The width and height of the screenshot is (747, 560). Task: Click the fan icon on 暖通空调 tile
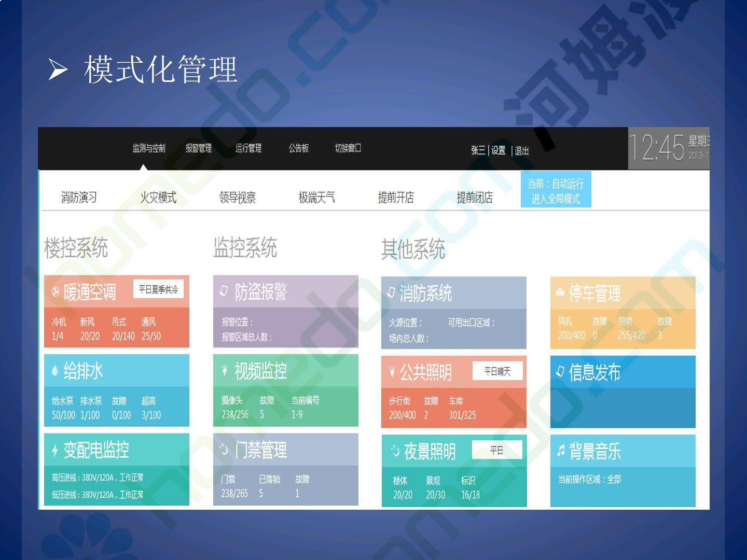coord(55,292)
